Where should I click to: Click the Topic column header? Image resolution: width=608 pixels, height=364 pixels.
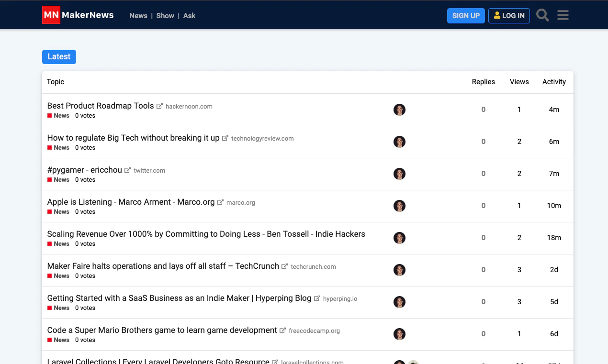pos(56,82)
